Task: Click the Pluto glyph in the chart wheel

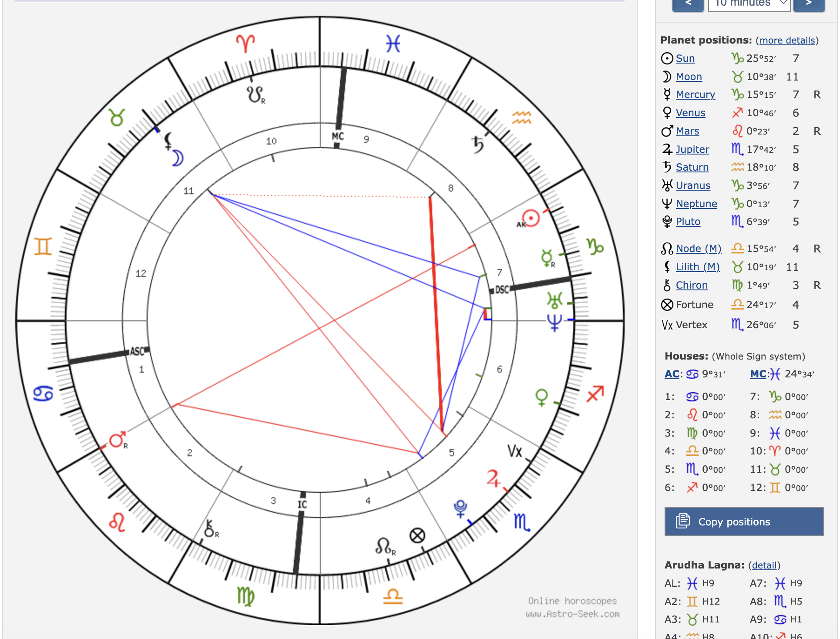Action: coord(460,508)
